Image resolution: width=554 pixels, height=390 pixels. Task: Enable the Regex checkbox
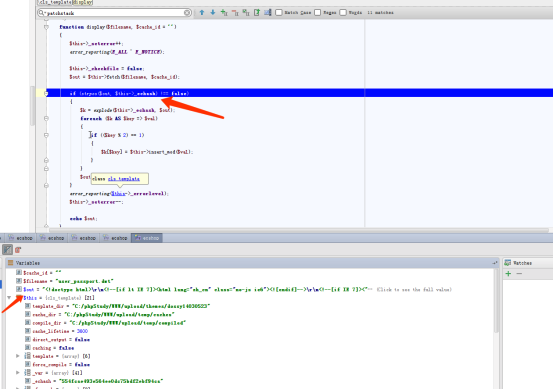(x=318, y=13)
